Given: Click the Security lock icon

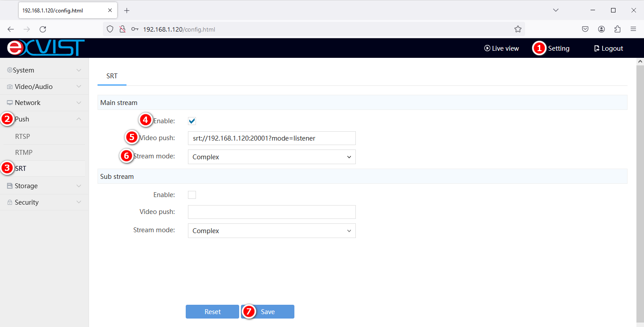Looking at the screenshot, I should [x=10, y=202].
